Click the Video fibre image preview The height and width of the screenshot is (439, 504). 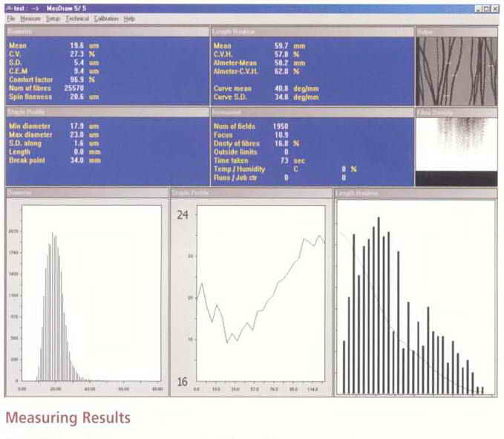click(x=456, y=71)
